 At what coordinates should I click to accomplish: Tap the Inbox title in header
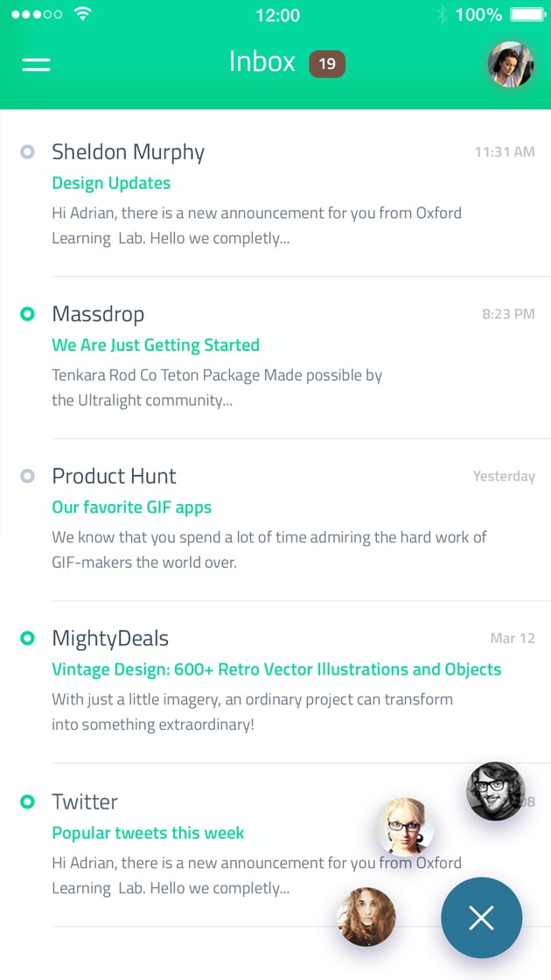coord(262,61)
